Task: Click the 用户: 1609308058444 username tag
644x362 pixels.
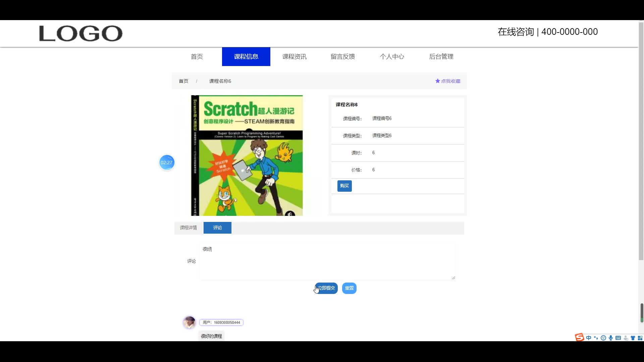Action: coord(221,322)
